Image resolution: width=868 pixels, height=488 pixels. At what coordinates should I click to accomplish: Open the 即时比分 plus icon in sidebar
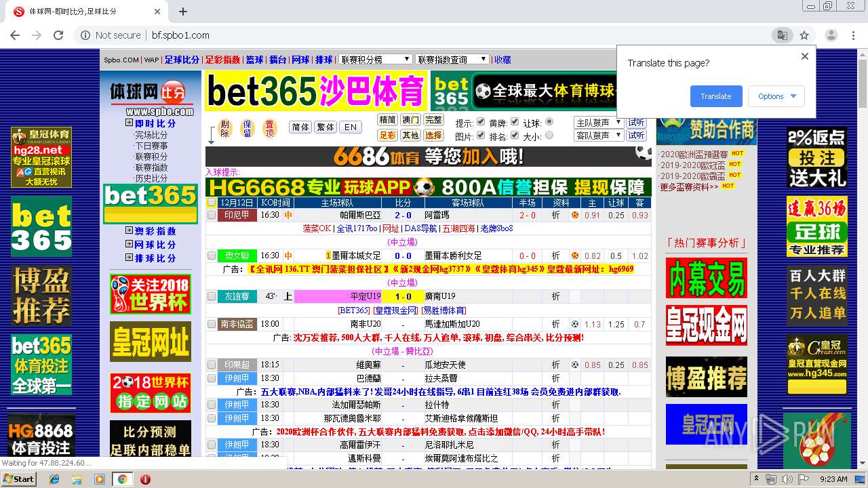(x=129, y=123)
